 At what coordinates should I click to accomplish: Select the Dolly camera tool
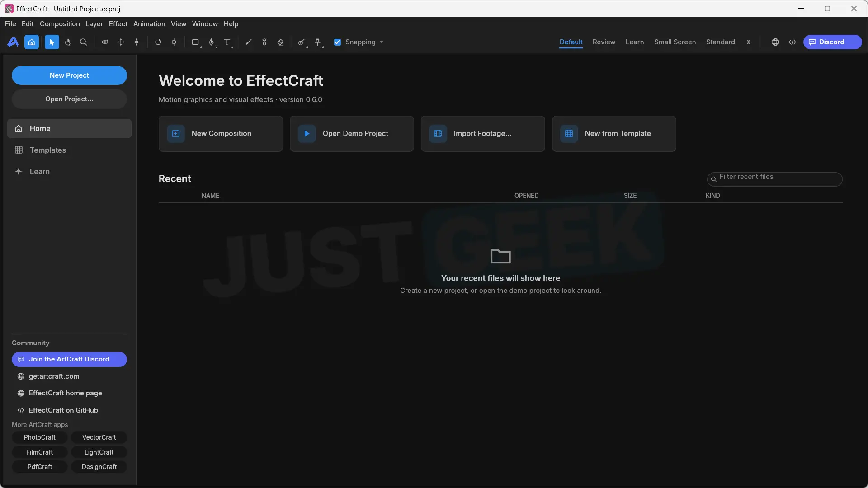(137, 42)
